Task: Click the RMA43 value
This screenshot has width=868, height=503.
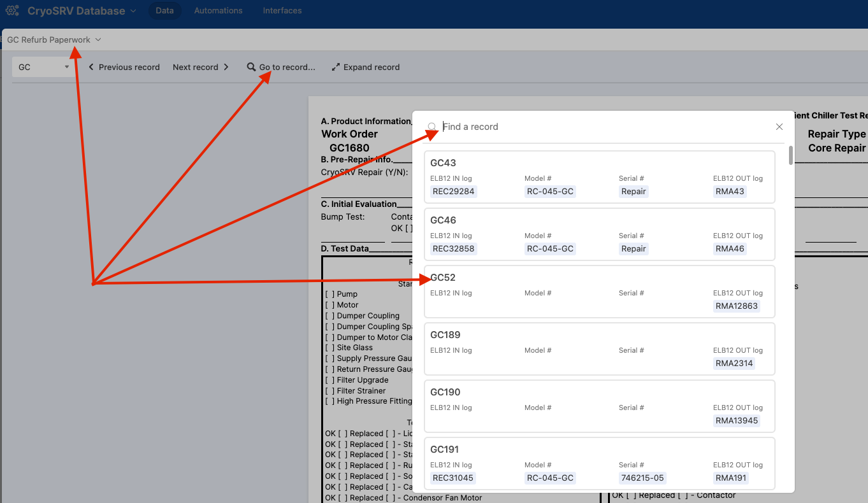Action: (x=730, y=191)
